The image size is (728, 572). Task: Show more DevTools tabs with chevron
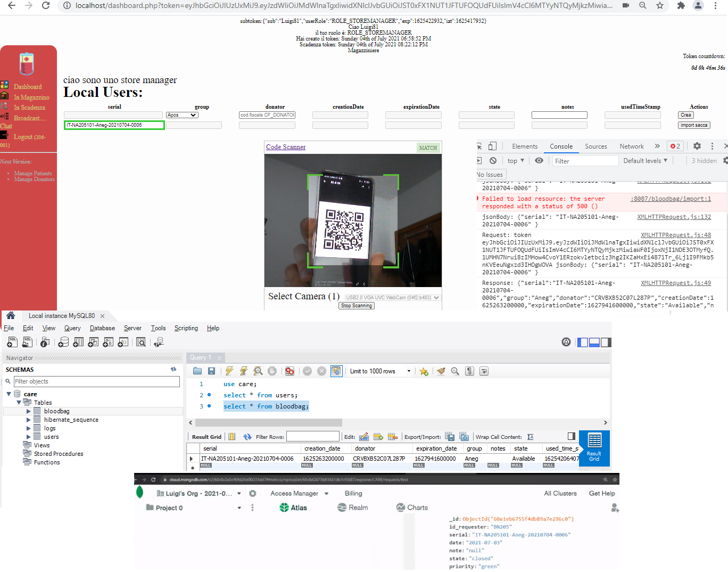[x=657, y=146]
